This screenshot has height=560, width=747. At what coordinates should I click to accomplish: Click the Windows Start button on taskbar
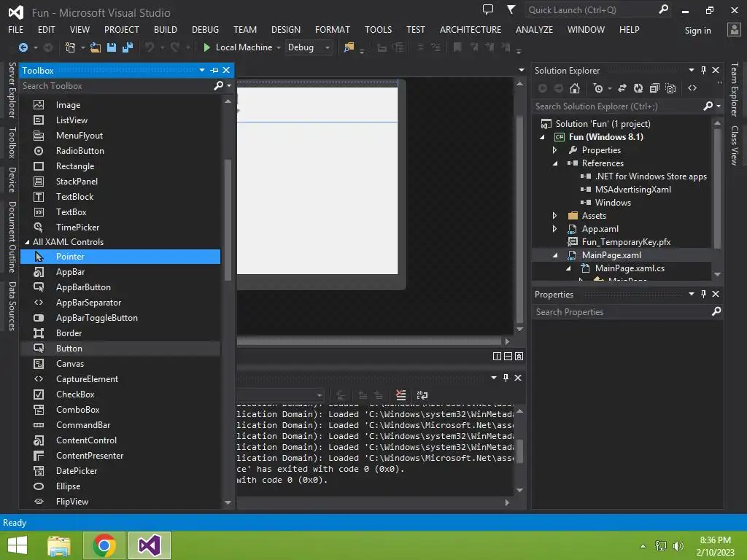point(18,545)
